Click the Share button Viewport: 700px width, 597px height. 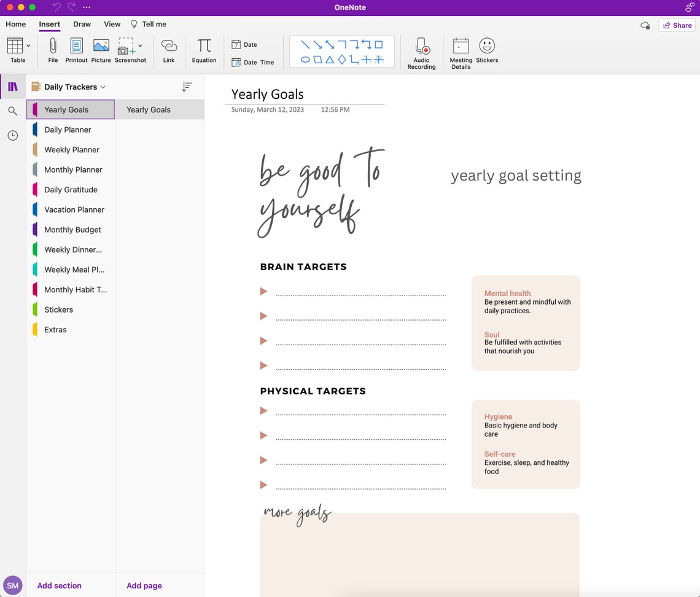coord(677,25)
